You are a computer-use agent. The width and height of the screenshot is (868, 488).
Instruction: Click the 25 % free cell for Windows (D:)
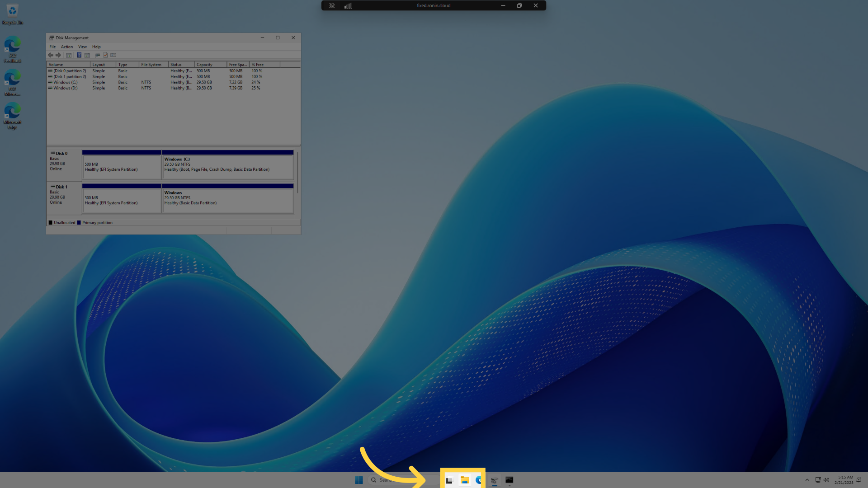tap(256, 88)
